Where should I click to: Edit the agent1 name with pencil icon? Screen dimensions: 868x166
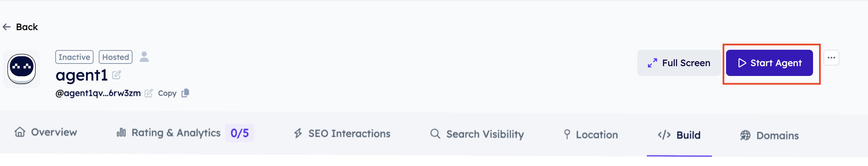[116, 75]
